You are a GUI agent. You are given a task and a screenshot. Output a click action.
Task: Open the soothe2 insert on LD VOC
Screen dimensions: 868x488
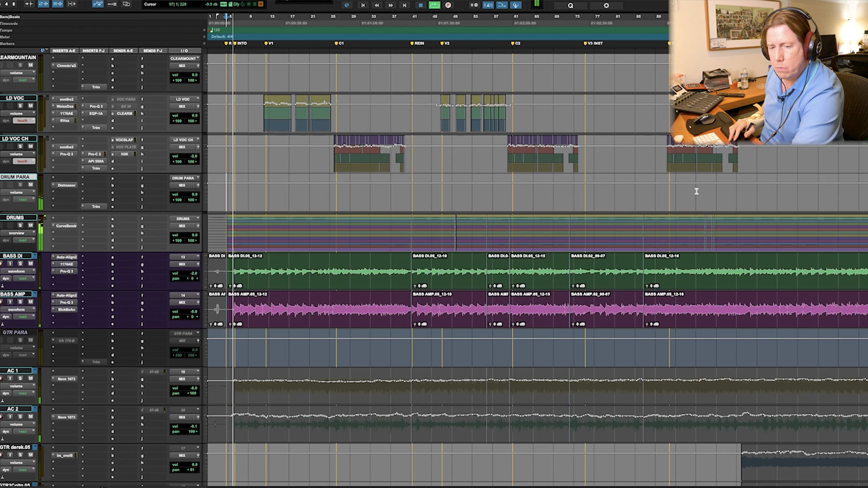pyautogui.click(x=66, y=99)
